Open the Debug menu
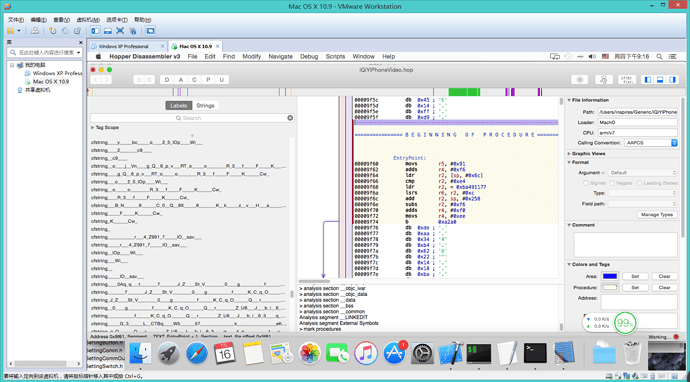Viewport: 690px width, 382px height. click(x=309, y=56)
